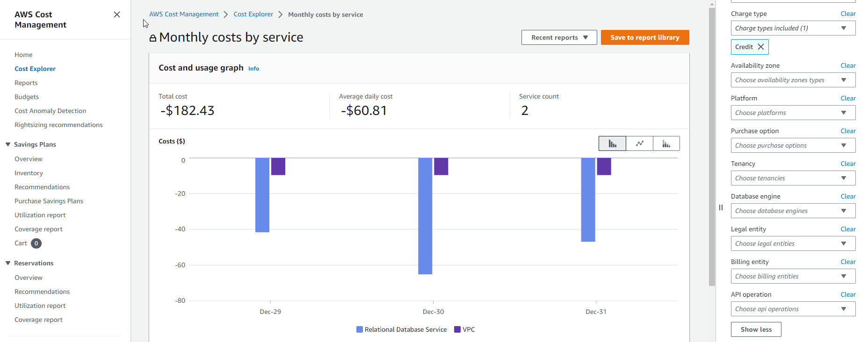Open Info link beside Cost and usage graph
The image size is (868, 342).
(253, 69)
